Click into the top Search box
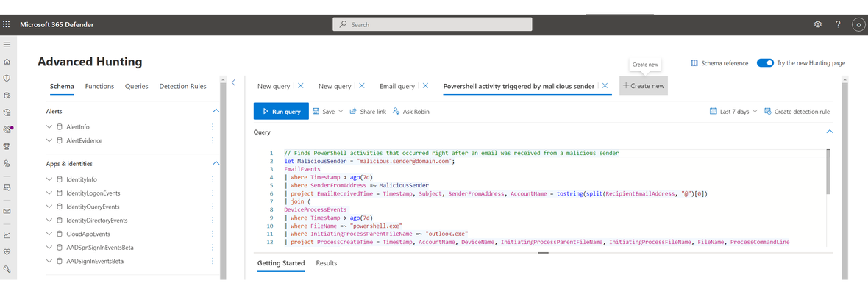The width and height of the screenshot is (868, 294). tap(433, 24)
